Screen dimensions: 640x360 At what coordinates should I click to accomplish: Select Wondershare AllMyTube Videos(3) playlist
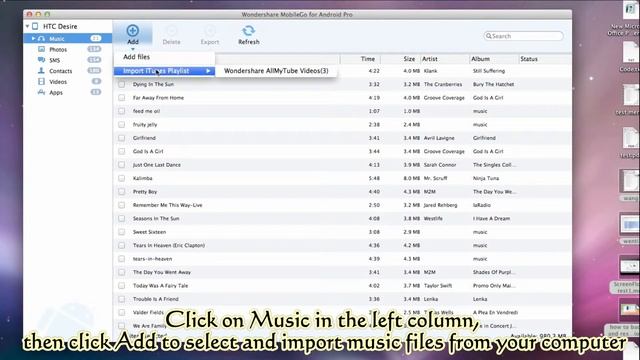[276, 71]
